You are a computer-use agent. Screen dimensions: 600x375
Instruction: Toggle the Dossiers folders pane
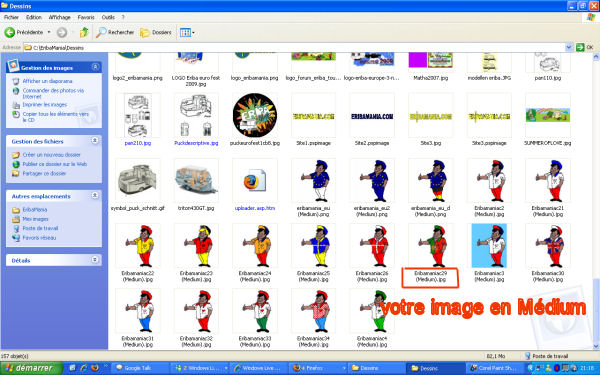coord(156,33)
